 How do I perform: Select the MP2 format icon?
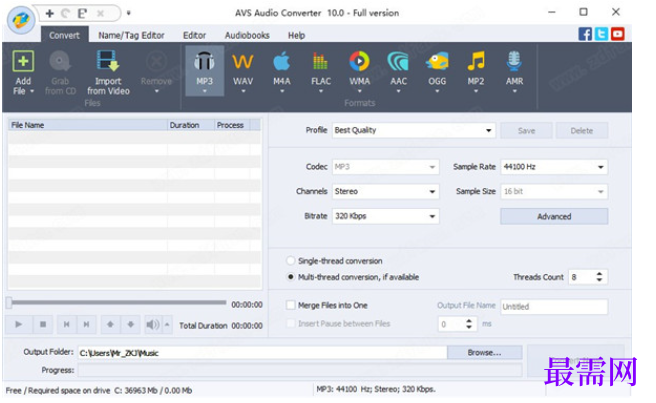(x=476, y=62)
